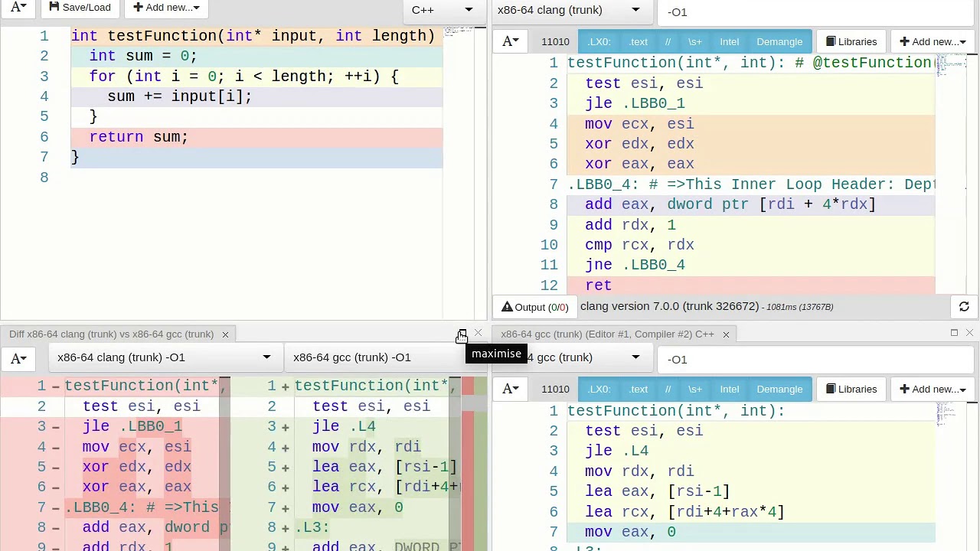Click source line 'sum += input[i];'

click(x=179, y=96)
